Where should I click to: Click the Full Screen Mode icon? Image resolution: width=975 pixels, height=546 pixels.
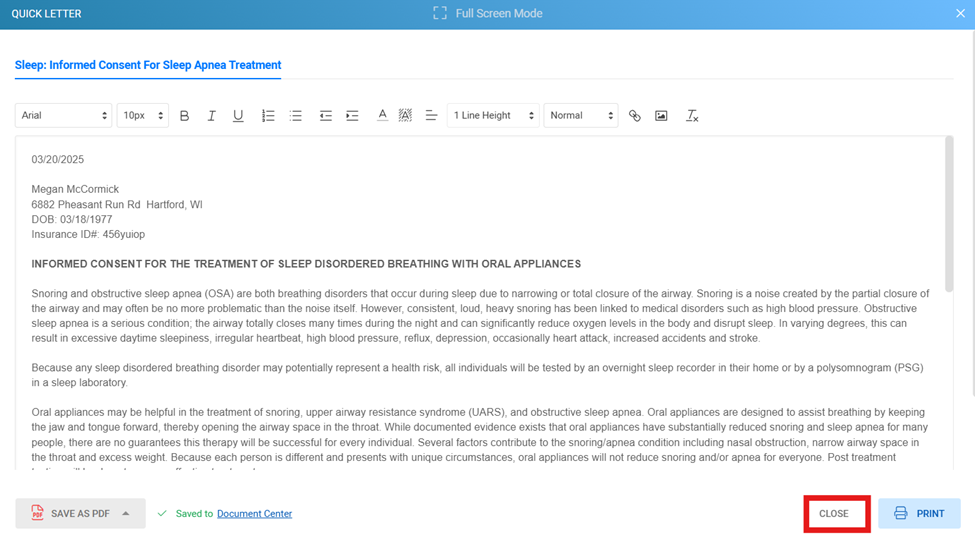pyautogui.click(x=440, y=13)
